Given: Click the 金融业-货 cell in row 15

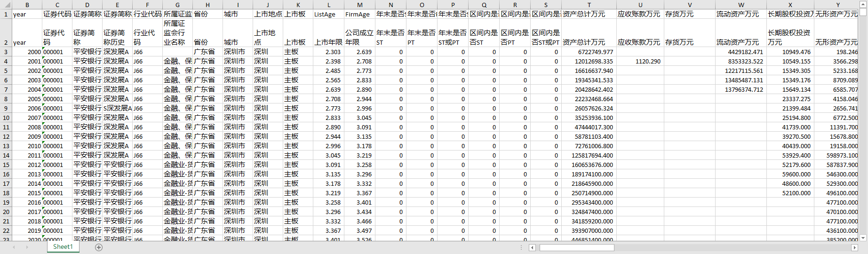Looking at the screenshot, I should [177, 165].
